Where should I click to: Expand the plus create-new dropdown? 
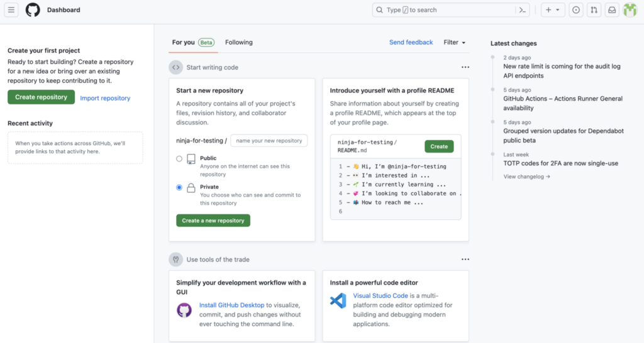pyautogui.click(x=553, y=10)
